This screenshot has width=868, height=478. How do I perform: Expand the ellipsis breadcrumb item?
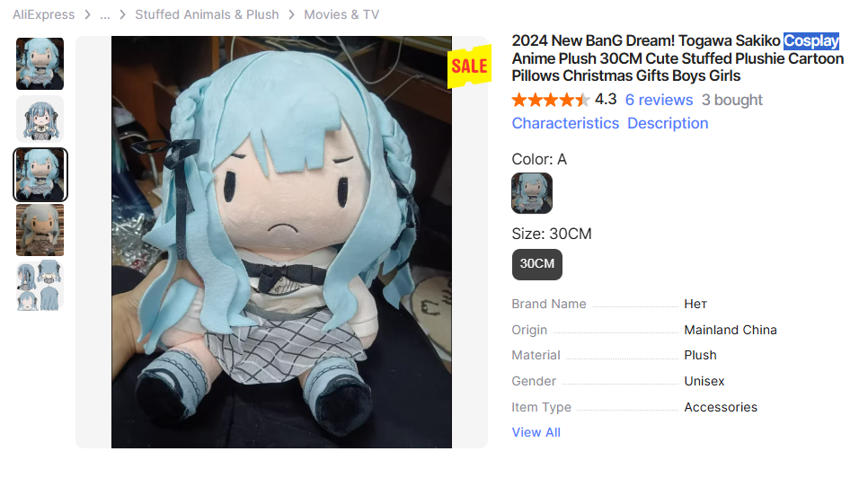[105, 14]
